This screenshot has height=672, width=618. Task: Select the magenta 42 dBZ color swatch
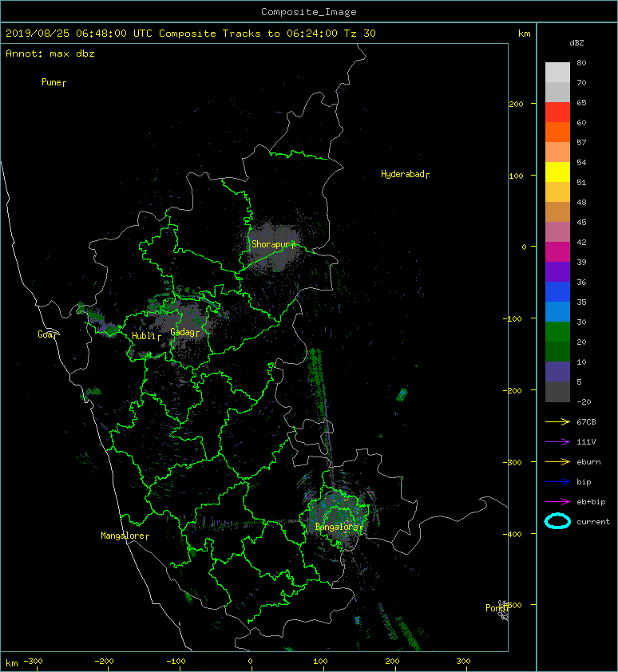point(557,252)
